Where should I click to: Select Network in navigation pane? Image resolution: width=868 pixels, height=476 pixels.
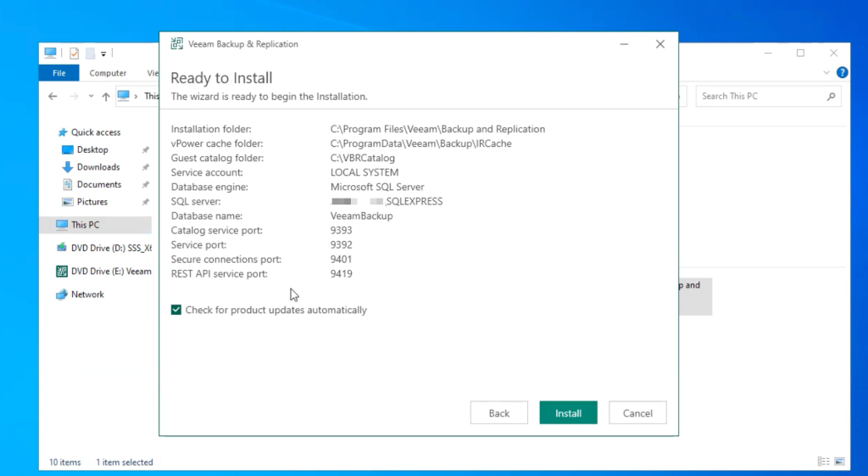click(81, 294)
